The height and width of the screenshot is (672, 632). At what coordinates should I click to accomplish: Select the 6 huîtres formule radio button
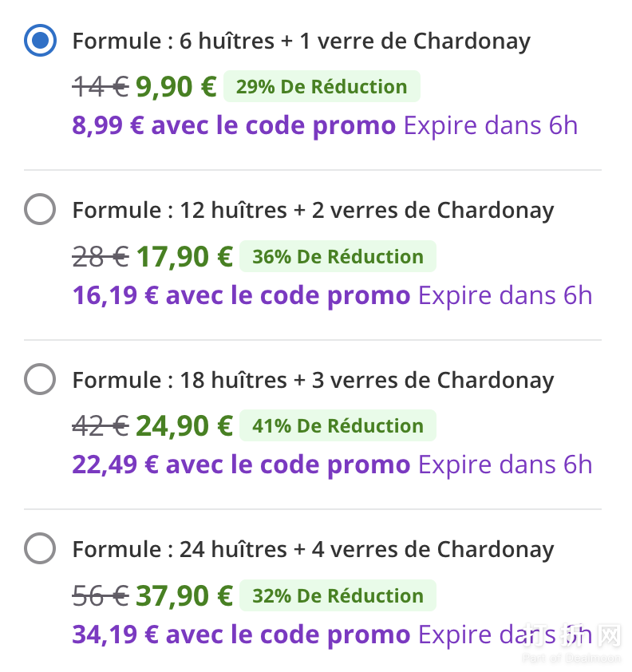(41, 41)
